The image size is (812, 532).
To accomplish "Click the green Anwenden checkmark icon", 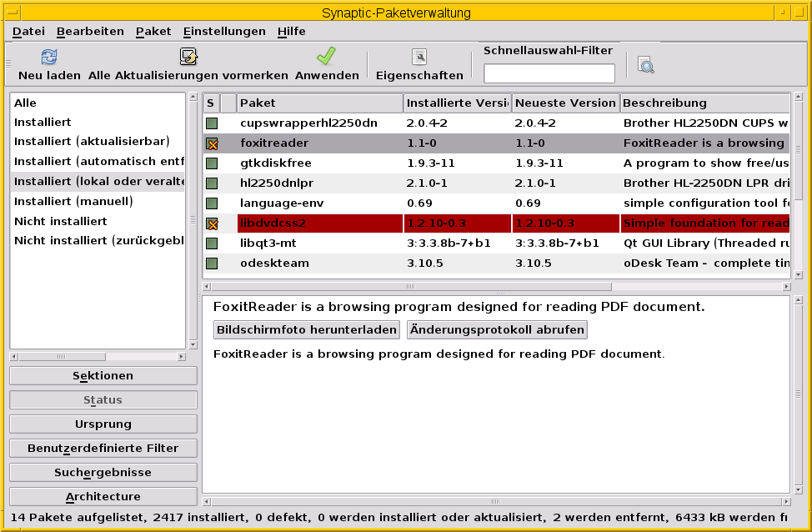I will [x=325, y=56].
